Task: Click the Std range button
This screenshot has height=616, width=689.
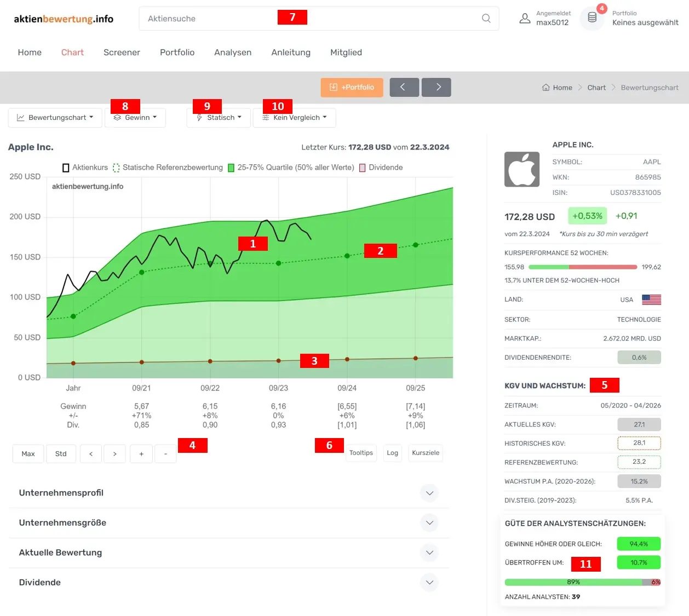Action: click(61, 454)
